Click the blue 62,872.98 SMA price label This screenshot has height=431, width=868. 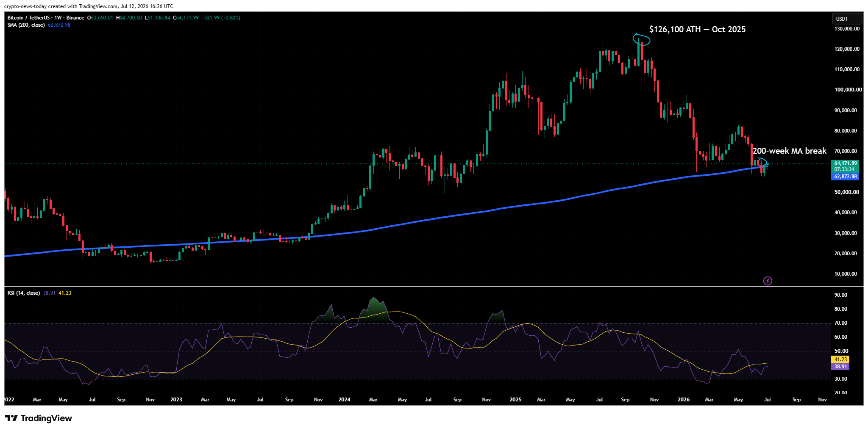tap(845, 177)
